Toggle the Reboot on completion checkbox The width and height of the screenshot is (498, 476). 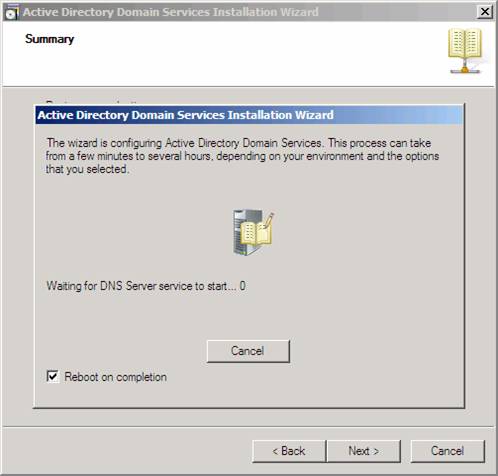53,376
